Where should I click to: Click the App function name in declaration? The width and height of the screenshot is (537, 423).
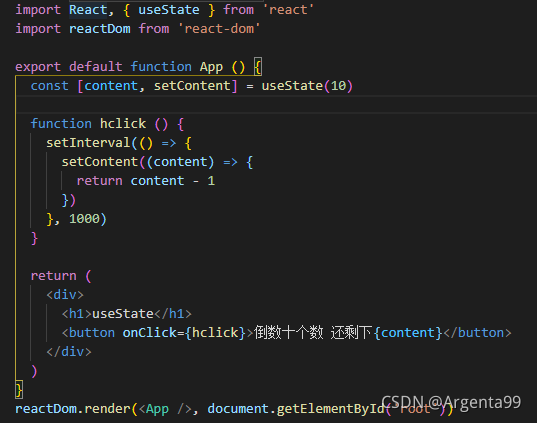coord(211,66)
